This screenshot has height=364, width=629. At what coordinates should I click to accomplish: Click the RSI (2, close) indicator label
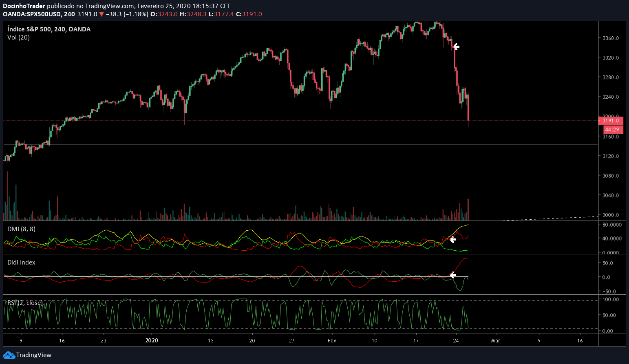24,303
